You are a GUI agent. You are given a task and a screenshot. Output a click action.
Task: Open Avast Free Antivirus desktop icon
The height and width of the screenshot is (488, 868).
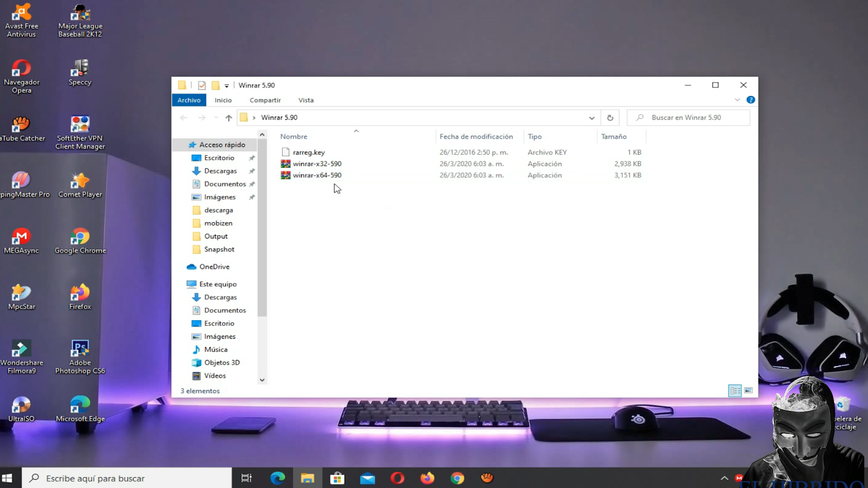click(22, 21)
